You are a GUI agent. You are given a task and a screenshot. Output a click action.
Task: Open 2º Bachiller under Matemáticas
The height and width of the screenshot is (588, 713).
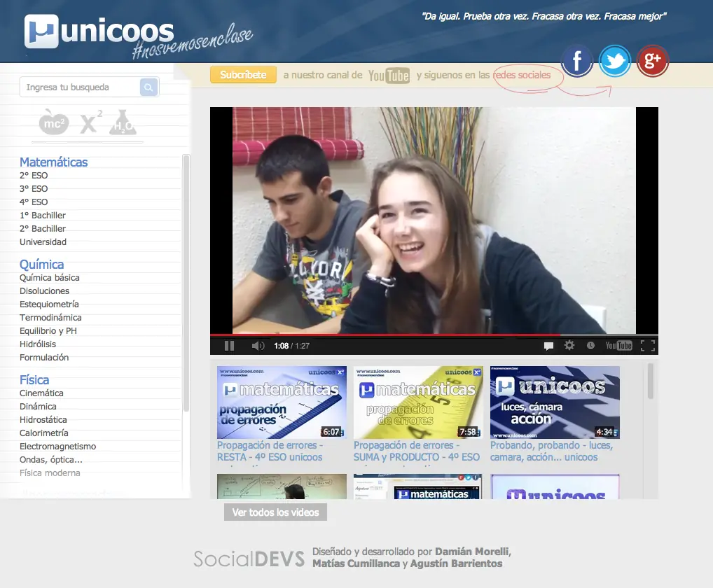coord(43,229)
